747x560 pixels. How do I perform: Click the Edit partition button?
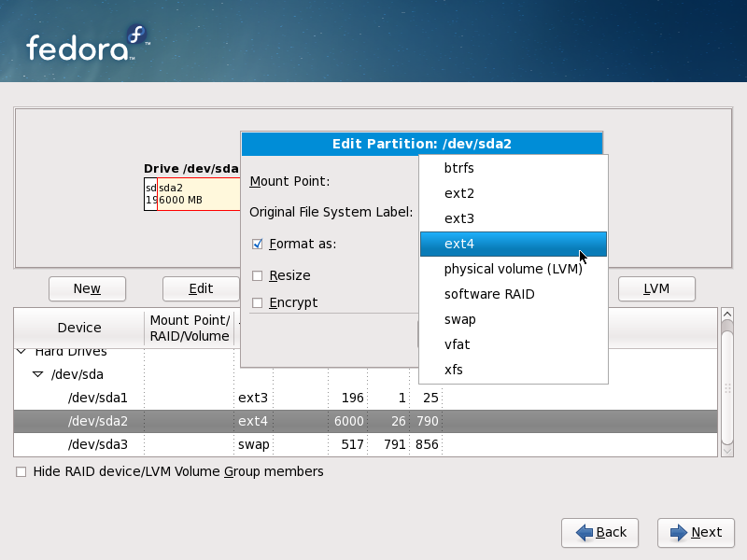click(201, 288)
